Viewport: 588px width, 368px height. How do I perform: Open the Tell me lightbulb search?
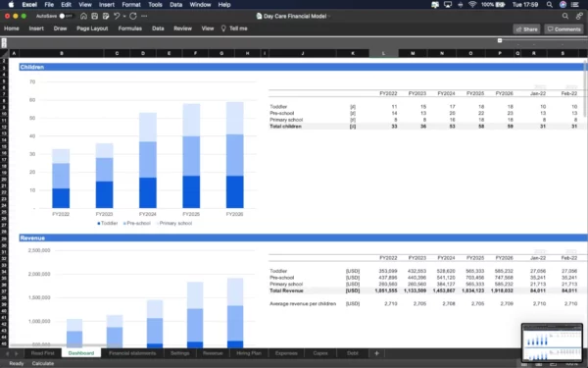(x=234, y=28)
